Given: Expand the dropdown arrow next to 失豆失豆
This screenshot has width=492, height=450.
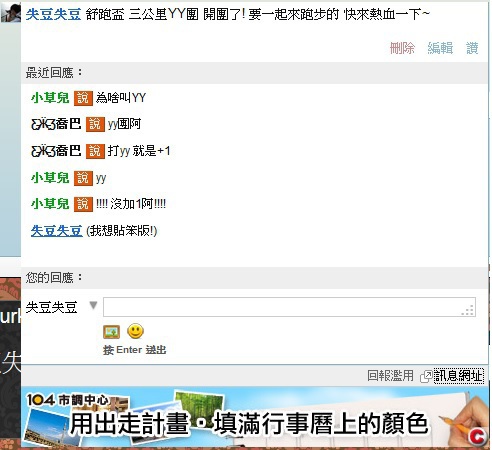Looking at the screenshot, I should click(x=93, y=305).
